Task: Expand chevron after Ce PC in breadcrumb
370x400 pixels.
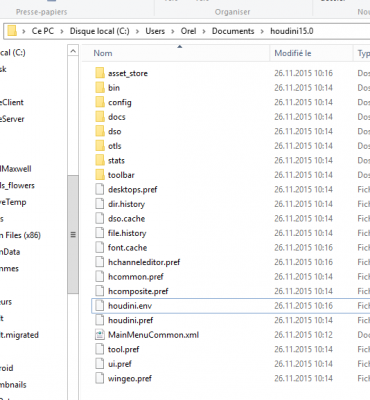Action: point(62,31)
